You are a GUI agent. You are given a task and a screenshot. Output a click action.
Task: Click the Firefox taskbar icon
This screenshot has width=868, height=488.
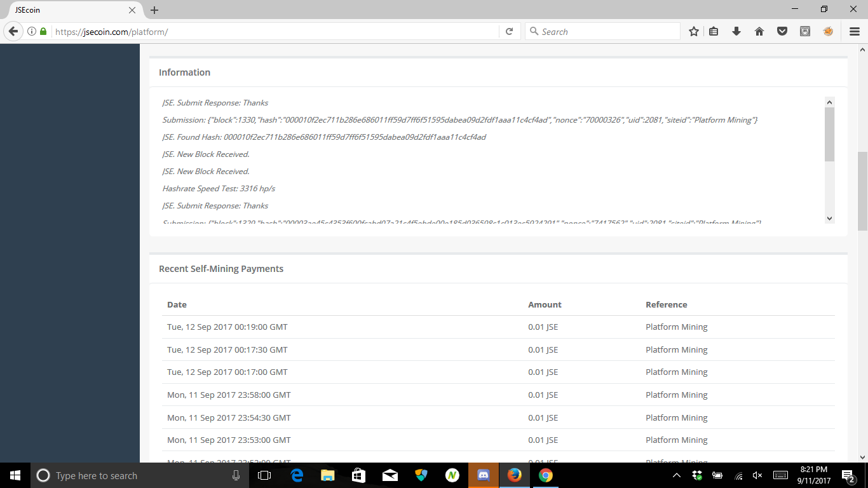(515, 475)
